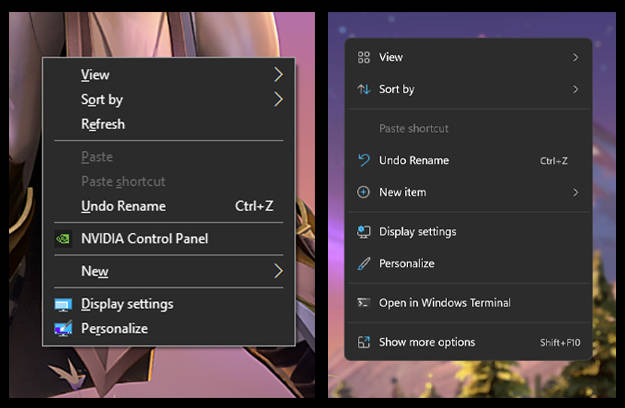Choose Undo Rename in the left menu
The image size is (625, 408).
pyautogui.click(x=169, y=206)
